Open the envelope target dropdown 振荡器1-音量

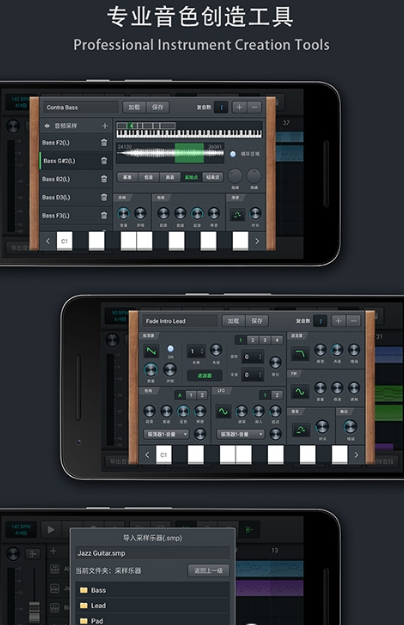(166, 434)
